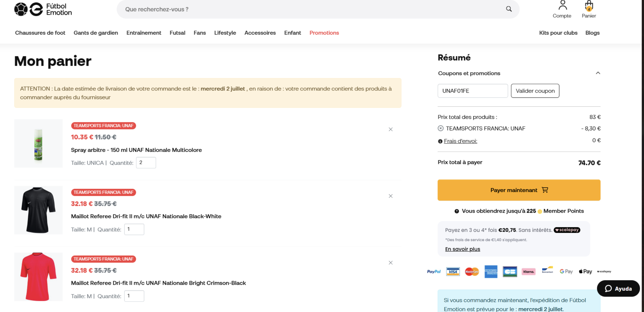Click the Valider coupon button
This screenshot has height=312, width=644.
click(x=535, y=91)
